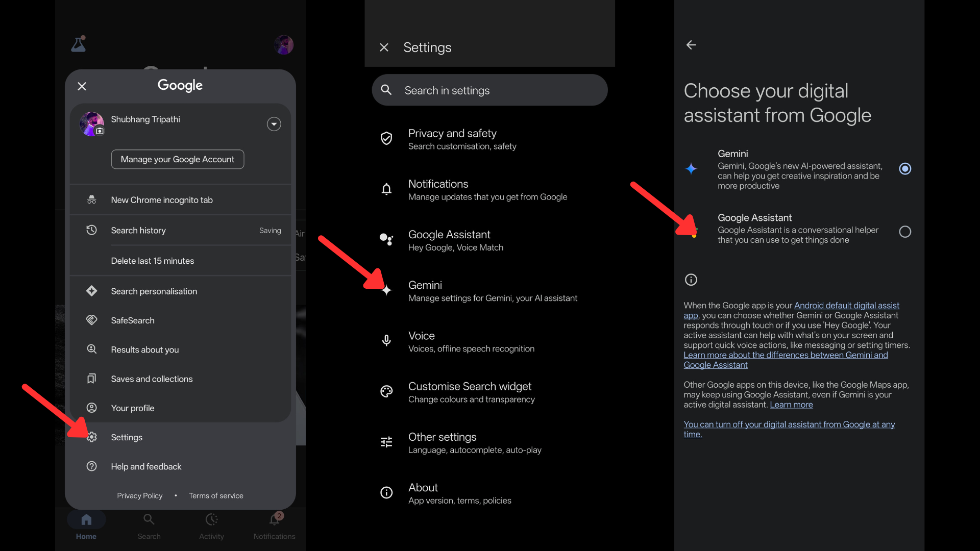The width and height of the screenshot is (980, 551).
Task: Tap the profile avatar at top right
Action: 284,45
